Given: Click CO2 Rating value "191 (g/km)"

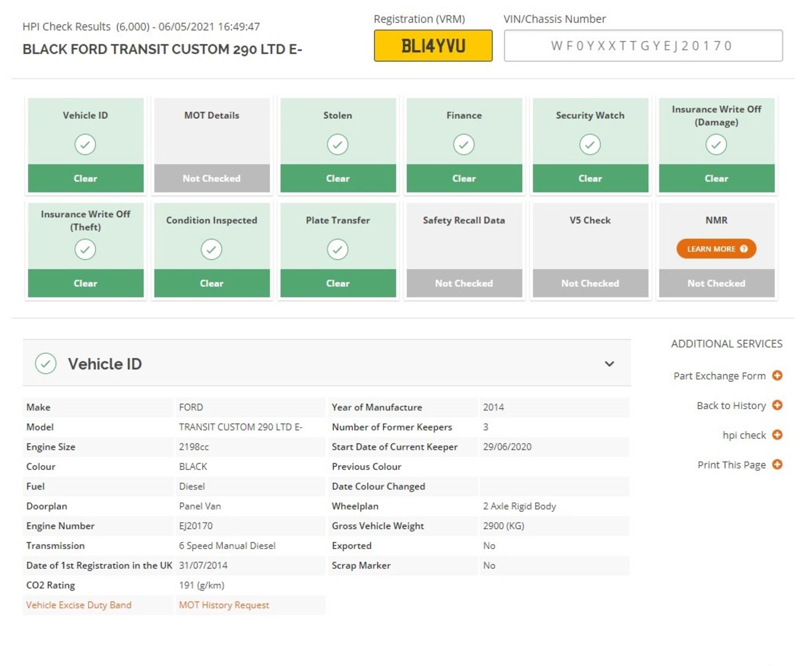Looking at the screenshot, I should tap(201, 585).
